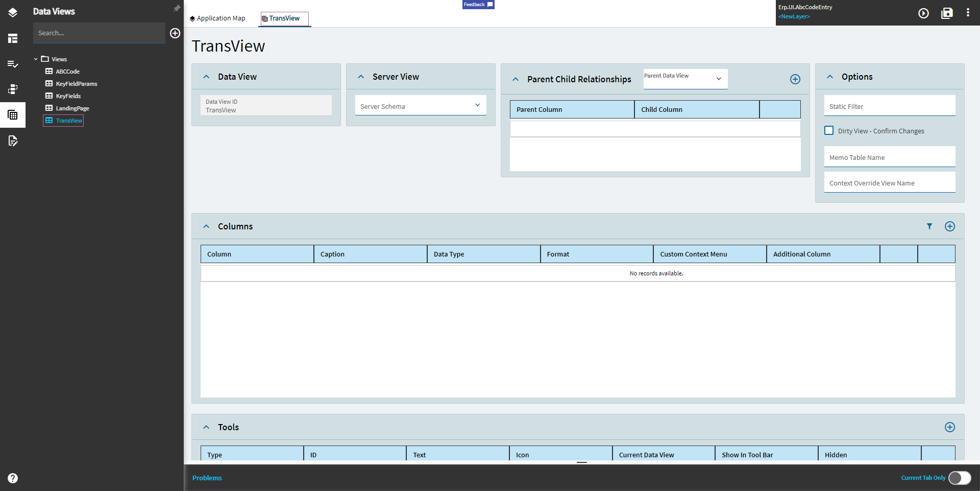Add a new Parent Child Relationship
980x491 pixels.
pyautogui.click(x=795, y=79)
